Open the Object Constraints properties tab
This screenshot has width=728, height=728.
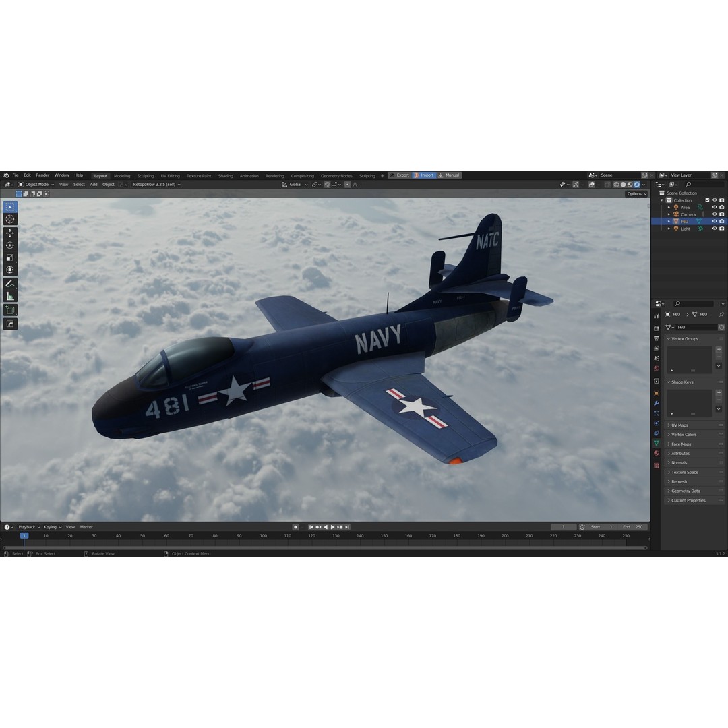pos(657,433)
